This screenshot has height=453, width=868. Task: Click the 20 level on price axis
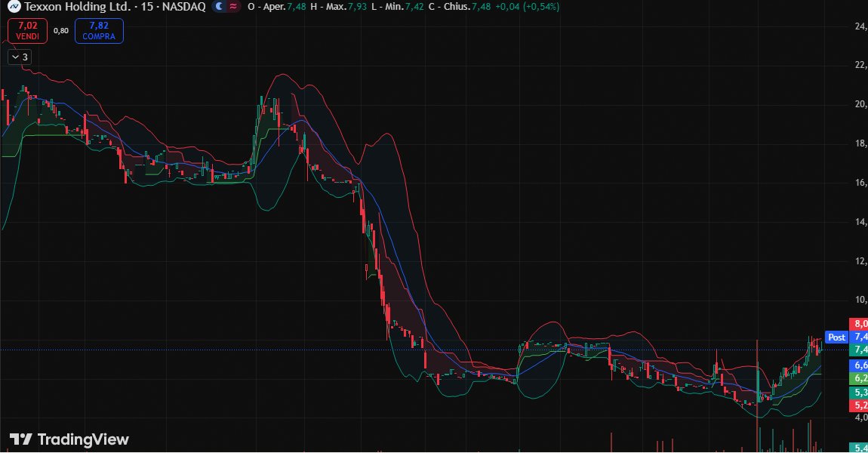coord(860,104)
